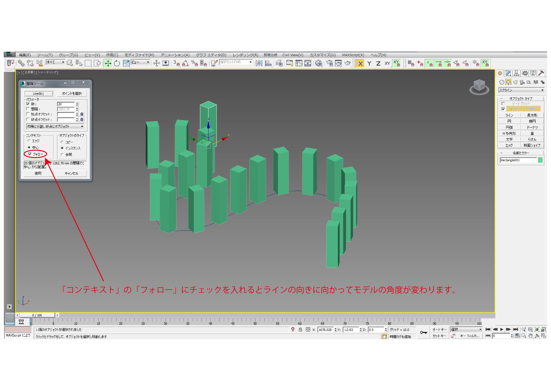The image size is (551, 392).
Task: Select the Move tool in toolbar
Action: (108, 64)
